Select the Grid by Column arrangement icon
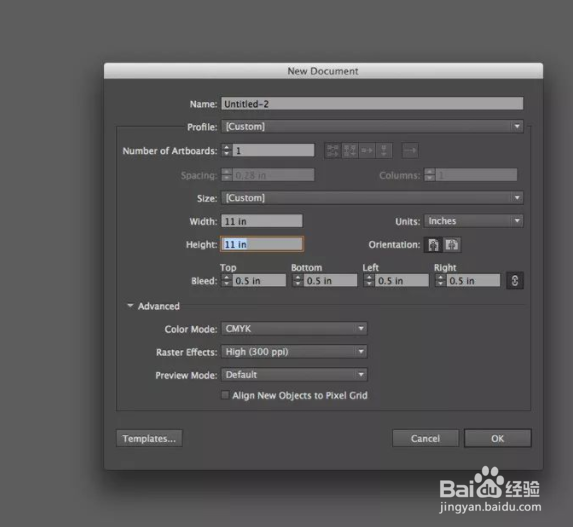573x527 pixels. click(x=350, y=151)
